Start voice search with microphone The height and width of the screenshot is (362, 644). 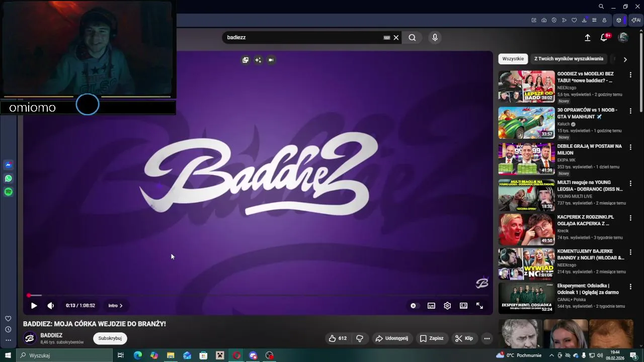[x=435, y=37]
